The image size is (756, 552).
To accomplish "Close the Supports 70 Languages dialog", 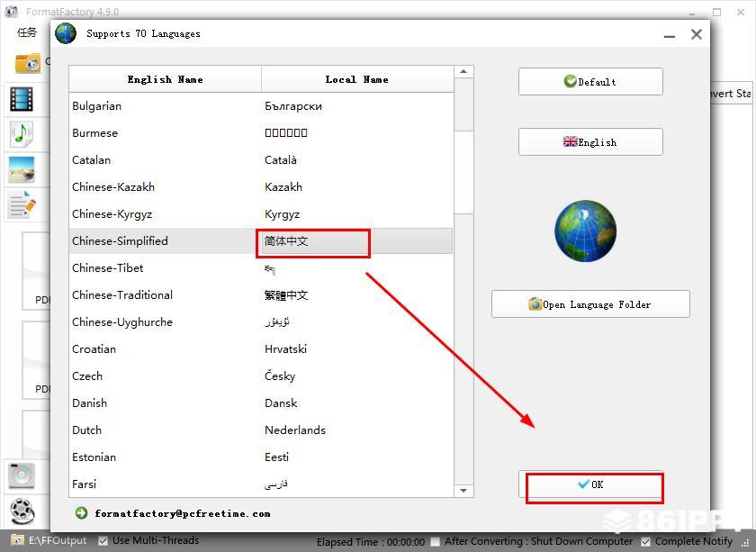I will [x=697, y=34].
